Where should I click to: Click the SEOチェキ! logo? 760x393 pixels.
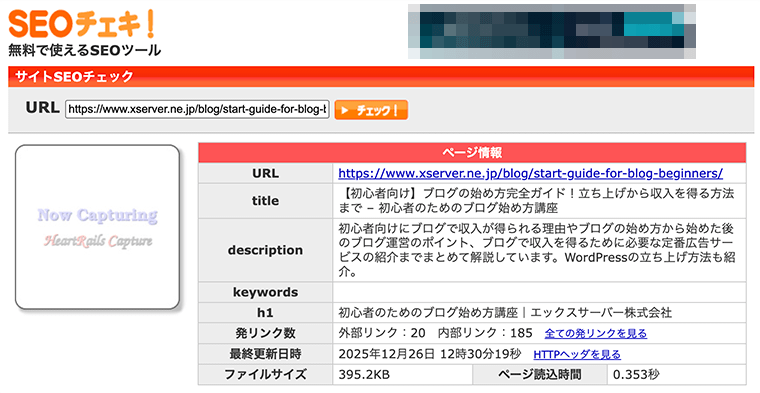pos(81,24)
